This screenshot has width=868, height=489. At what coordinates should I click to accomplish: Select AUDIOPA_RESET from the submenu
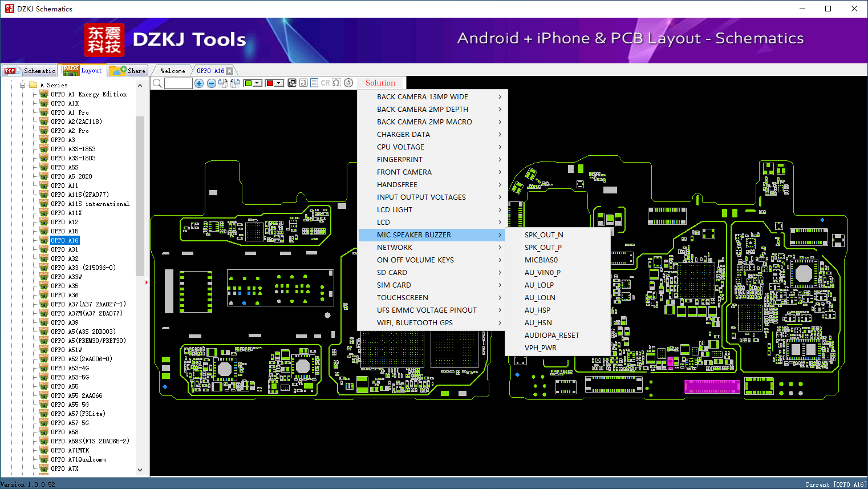[558, 336]
